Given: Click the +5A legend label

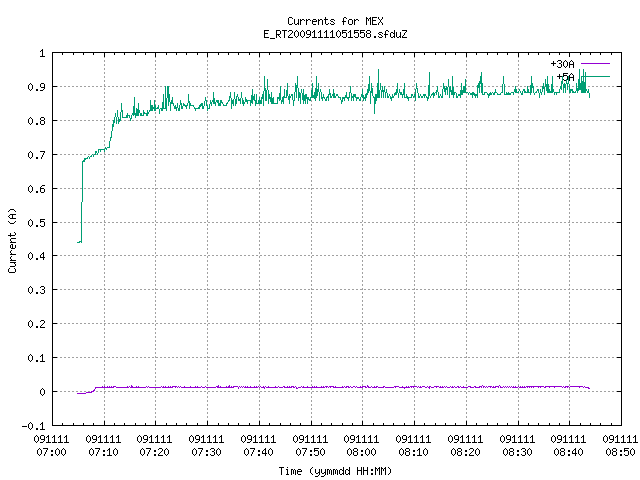Looking at the screenshot, I should [565, 77].
